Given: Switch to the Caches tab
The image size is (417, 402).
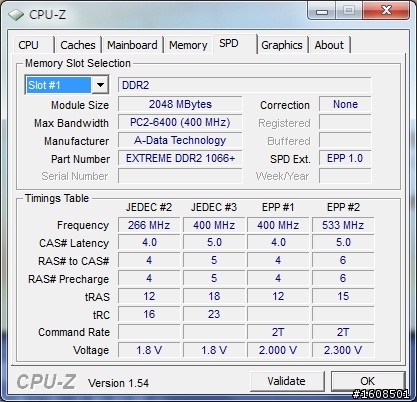Looking at the screenshot, I should (x=78, y=45).
